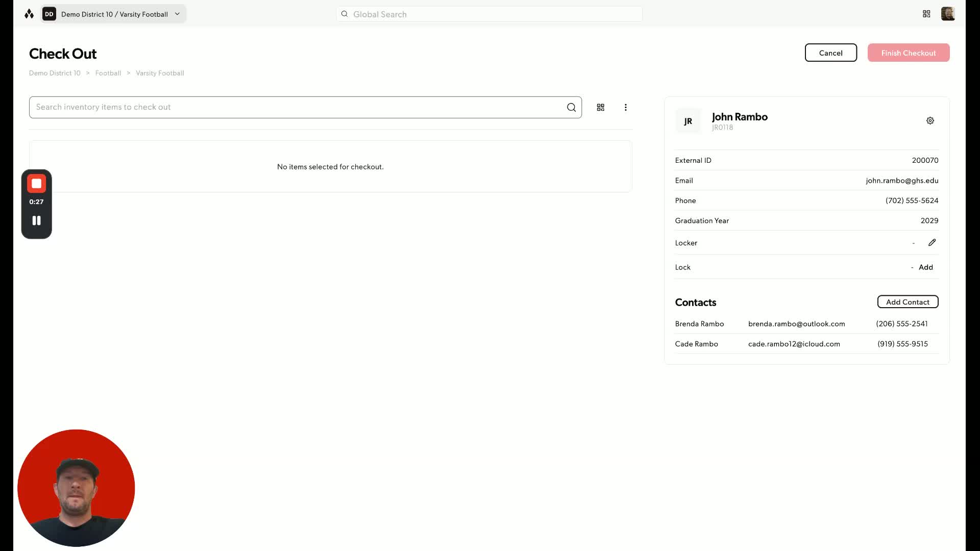Click Graduation Year value 2029

click(929, 221)
